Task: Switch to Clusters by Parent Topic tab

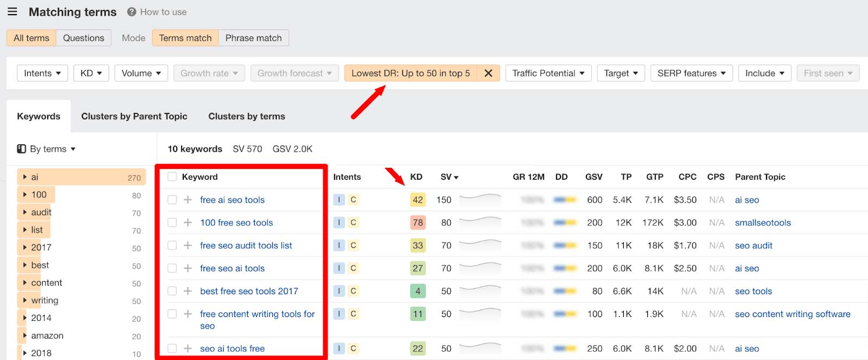Action: tap(134, 116)
